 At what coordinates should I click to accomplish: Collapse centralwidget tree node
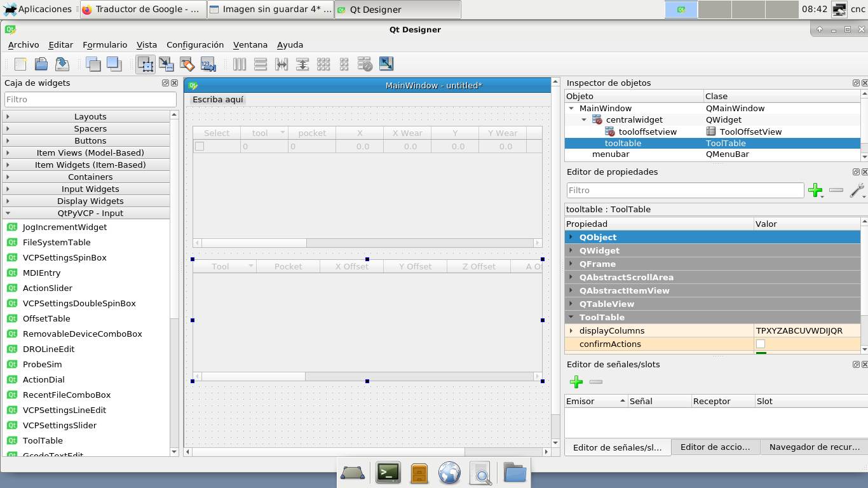pos(585,119)
